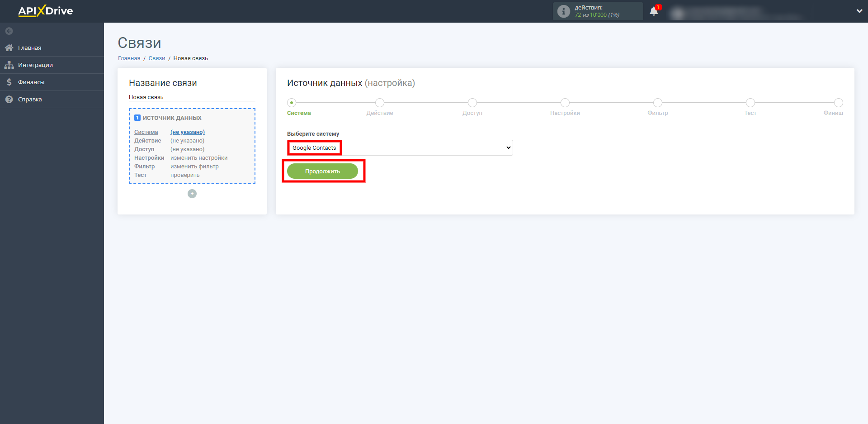Viewport: 868px width, 424px height.
Task: Add new block with plus icon
Action: tap(192, 194)
